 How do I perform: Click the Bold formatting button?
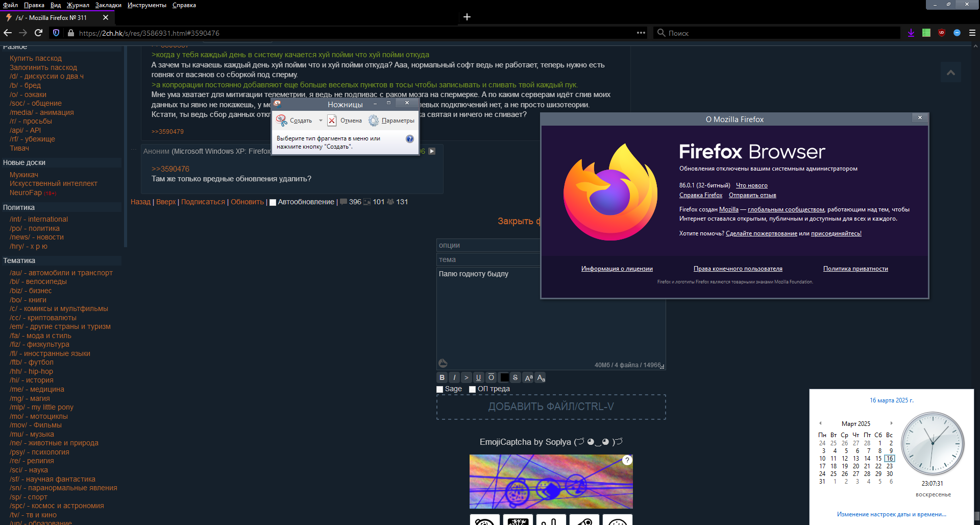tap(442, 377)
